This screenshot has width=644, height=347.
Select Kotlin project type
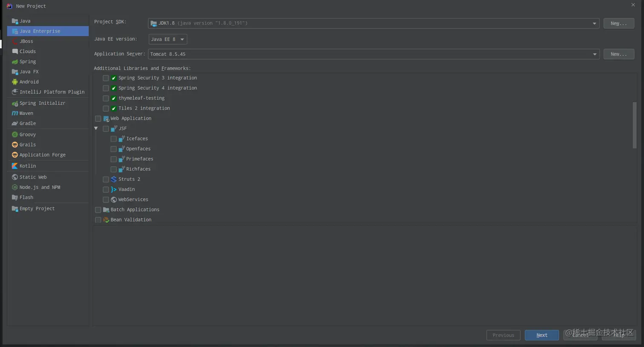48,166
